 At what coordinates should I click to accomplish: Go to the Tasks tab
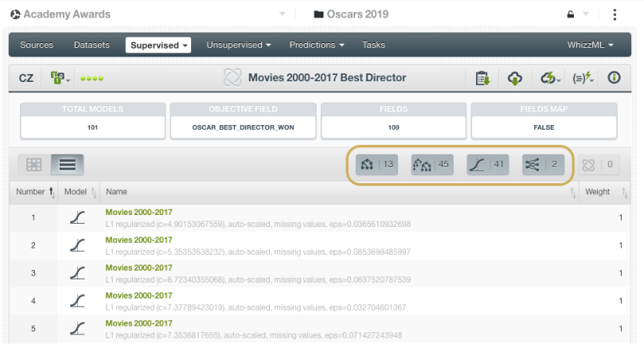pos(373,45)
